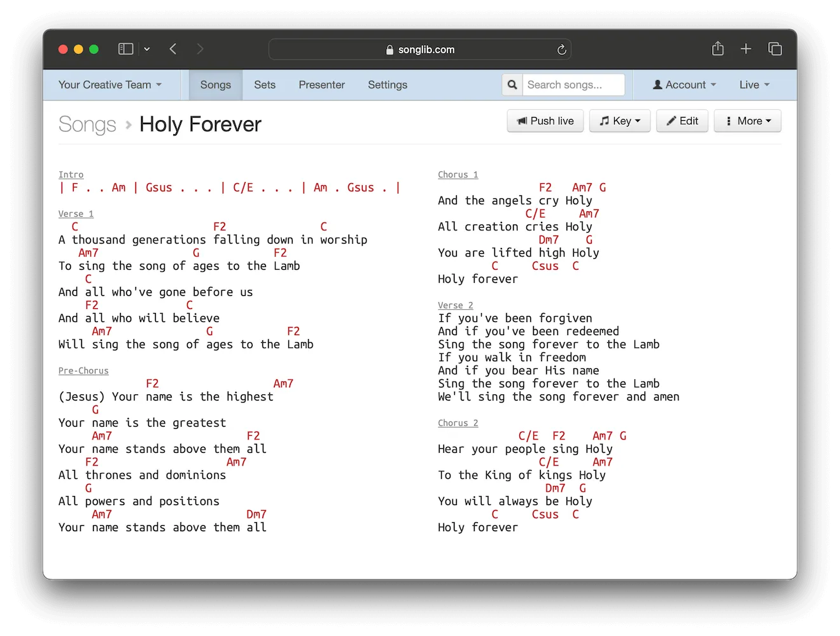Click the lyric 'To the King of kings Holy'
This screenshot has height=636, width=840.
[522, 475]
